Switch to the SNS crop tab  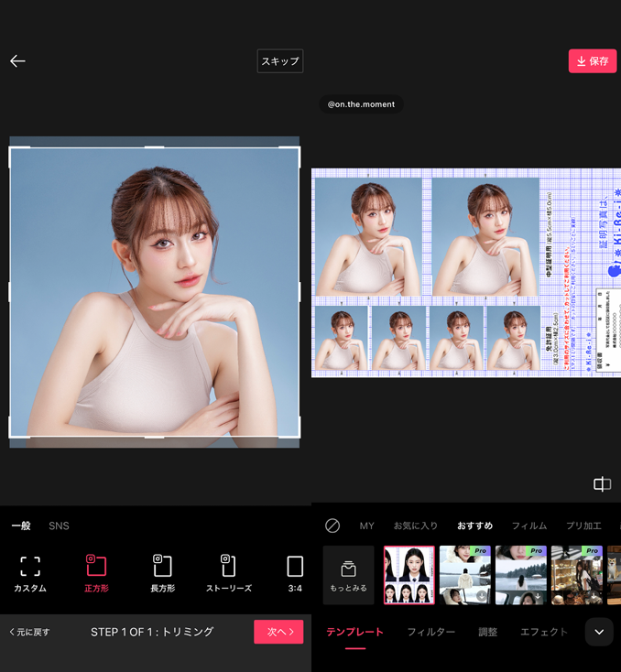coord(59,526)
